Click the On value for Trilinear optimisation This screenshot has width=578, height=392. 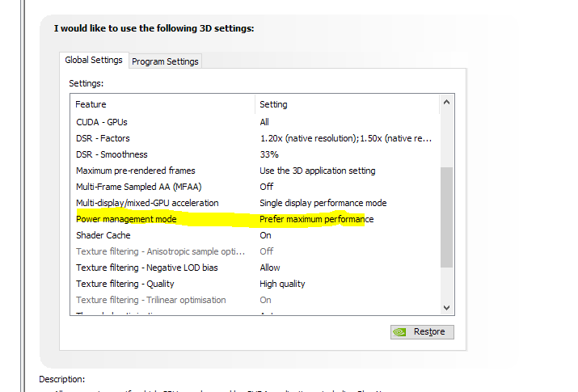pos(265,300)
